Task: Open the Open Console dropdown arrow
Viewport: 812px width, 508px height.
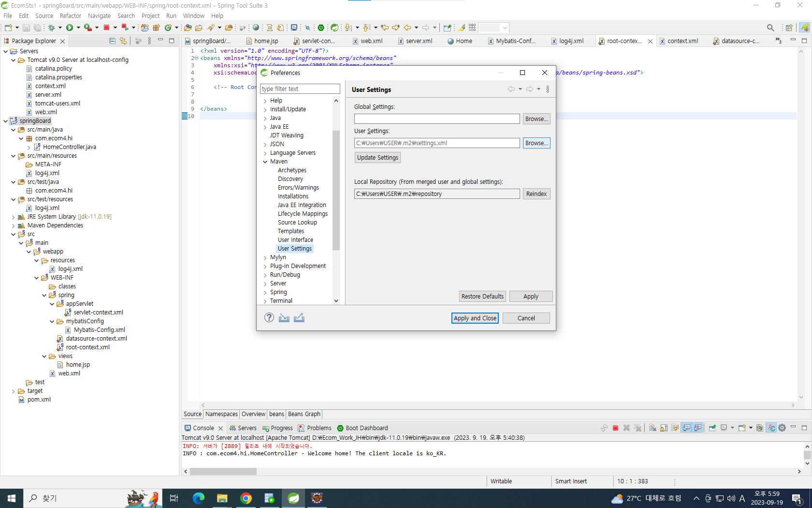Action: [x=751, y=428]
